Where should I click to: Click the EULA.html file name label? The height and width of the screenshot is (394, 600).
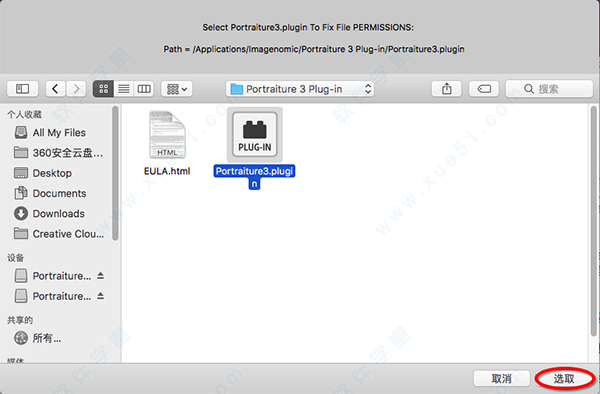point(167,171)
